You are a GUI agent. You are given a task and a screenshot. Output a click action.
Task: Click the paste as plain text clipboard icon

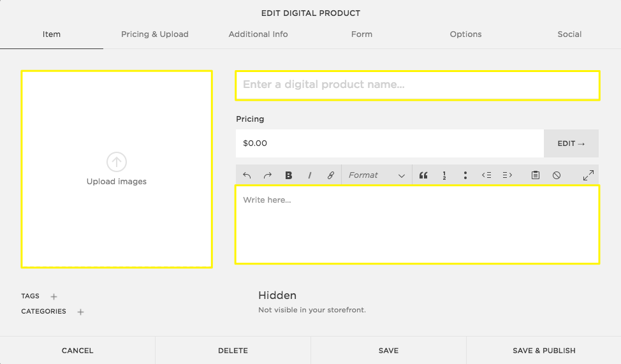point(536,175)
